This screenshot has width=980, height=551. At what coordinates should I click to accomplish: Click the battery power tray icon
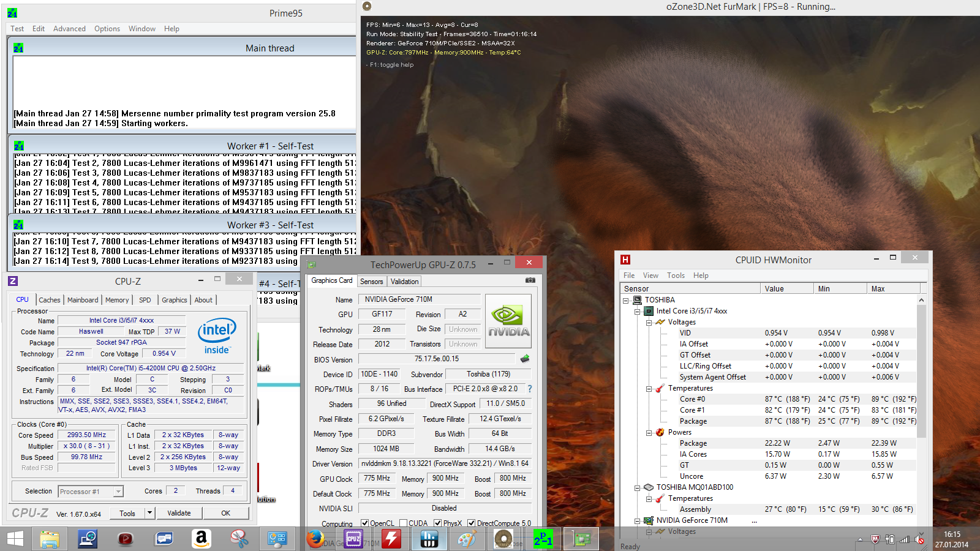coord(890,539)
